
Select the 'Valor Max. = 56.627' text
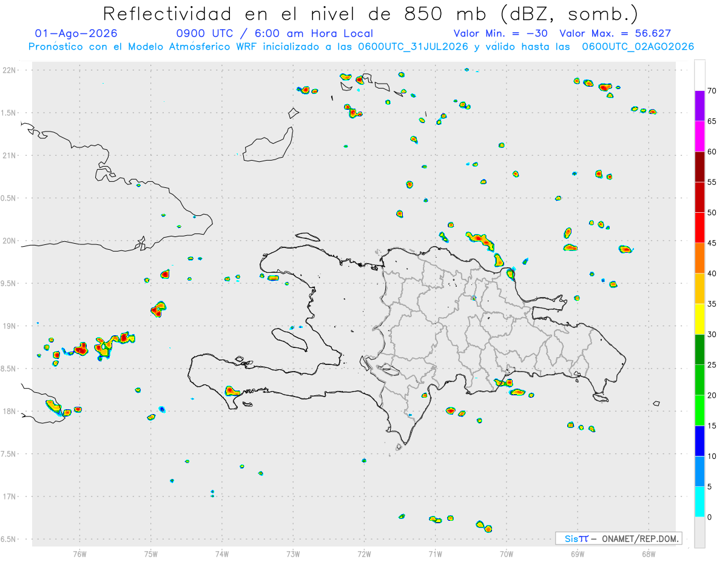615,33
